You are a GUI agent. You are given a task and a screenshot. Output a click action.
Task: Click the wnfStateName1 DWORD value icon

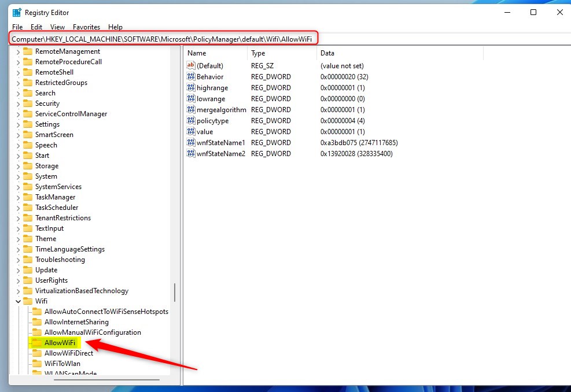click(x=191, y=142)
